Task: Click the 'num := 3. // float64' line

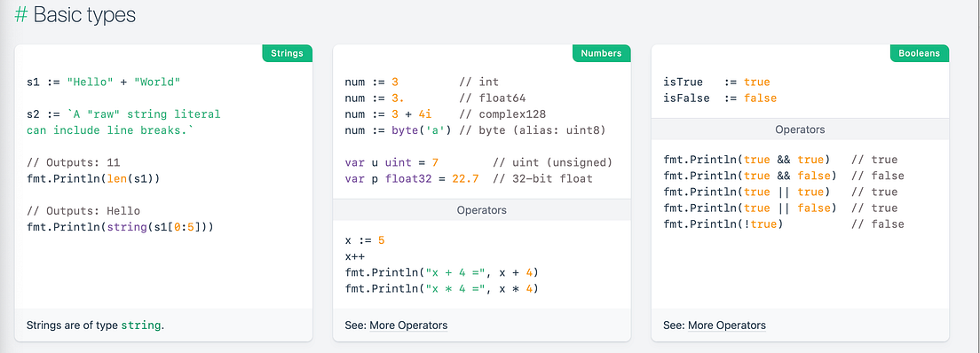Action: pos(436,98)
